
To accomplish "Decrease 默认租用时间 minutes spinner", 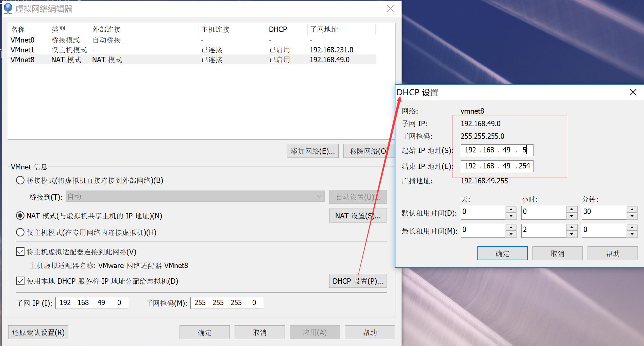I will point(632,216).
